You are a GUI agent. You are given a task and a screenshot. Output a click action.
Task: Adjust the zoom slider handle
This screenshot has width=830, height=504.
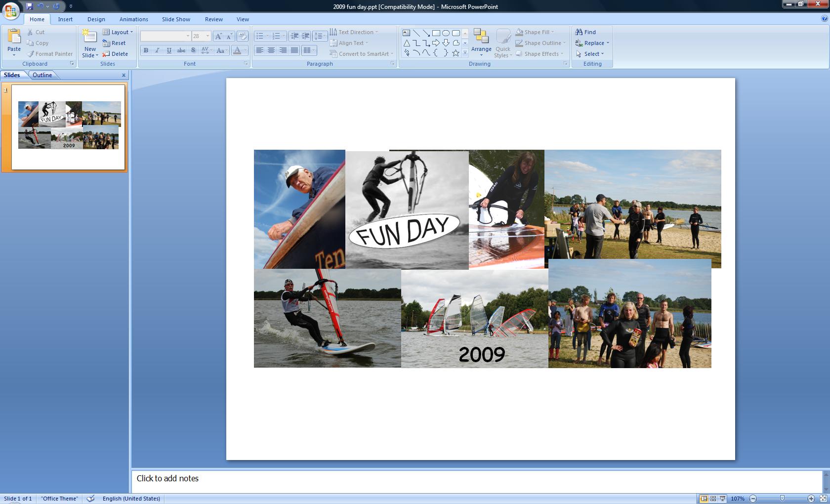pyautogui.click(x=782, y=499)
